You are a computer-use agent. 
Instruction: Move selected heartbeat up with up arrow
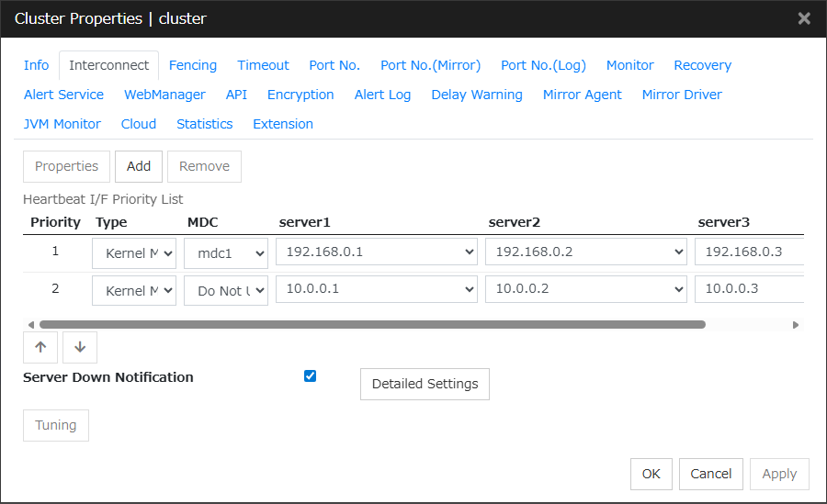pyautogui.click(x=40, y=347)
